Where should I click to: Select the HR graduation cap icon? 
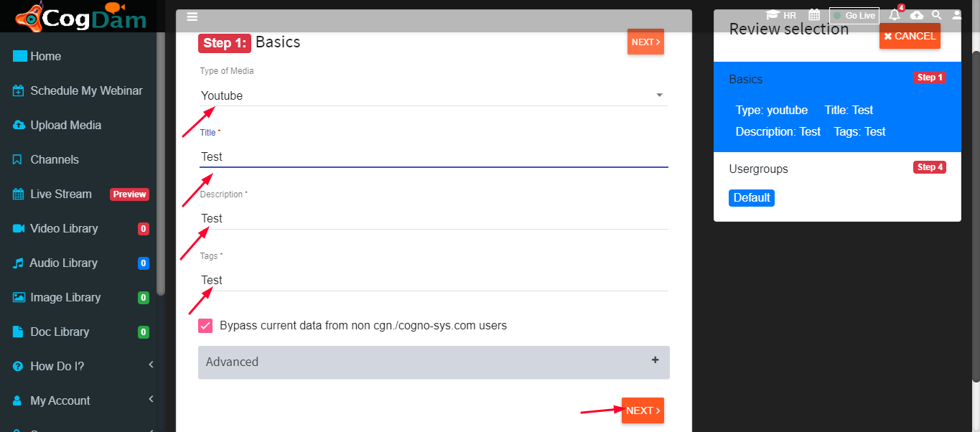point(773,15)
